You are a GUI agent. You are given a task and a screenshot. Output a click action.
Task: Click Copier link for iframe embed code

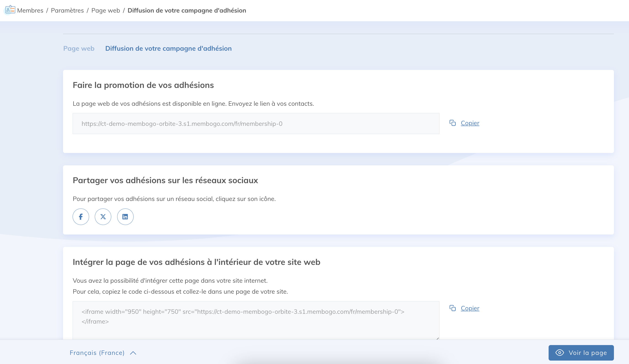pyautogui.click(x=470, y=308)
